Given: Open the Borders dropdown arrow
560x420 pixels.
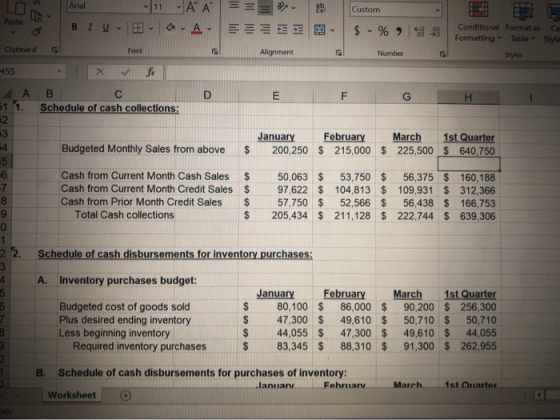Looking at the screenshot, I should (151, 28).
